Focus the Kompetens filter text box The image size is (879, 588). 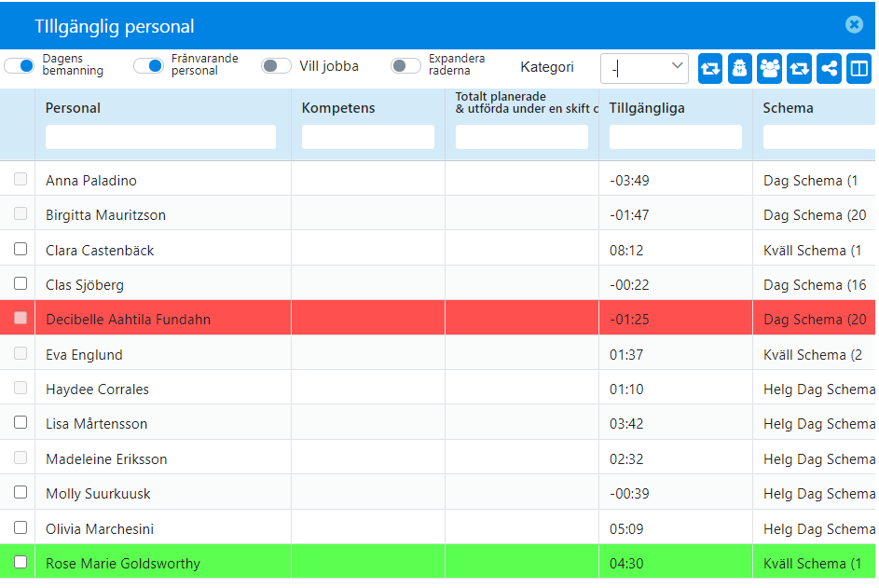click(x=368, y=137)
